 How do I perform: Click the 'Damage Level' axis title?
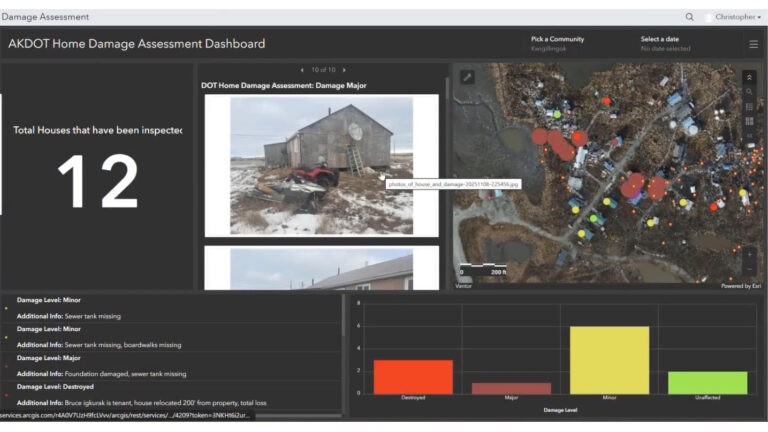tap(560, 410)
